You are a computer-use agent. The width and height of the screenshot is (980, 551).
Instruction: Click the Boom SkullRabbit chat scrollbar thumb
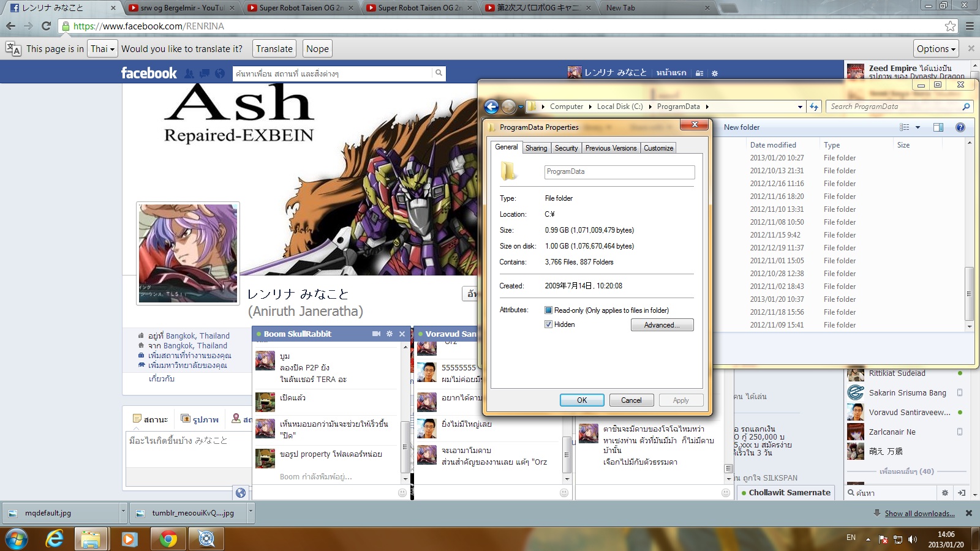404,447
